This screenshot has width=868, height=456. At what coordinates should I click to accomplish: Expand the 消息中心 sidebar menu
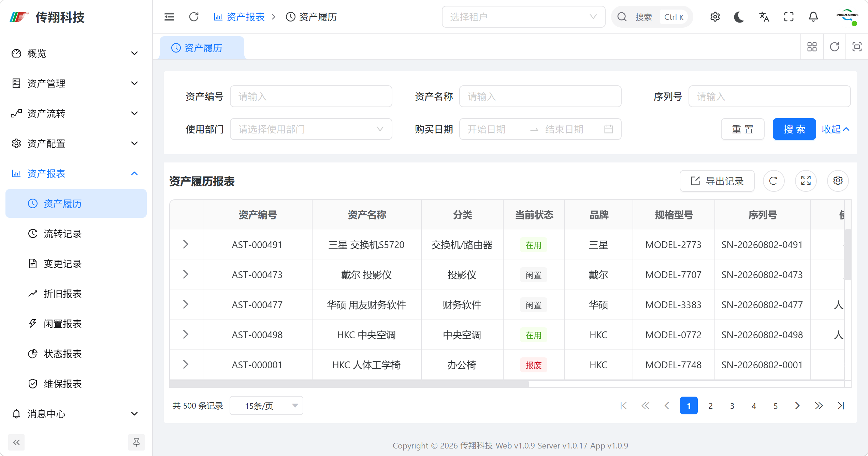click(x=76, y=414)
